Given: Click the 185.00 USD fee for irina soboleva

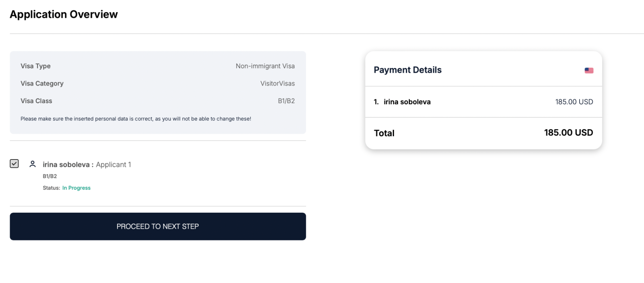Looking at the screenshot, I should point(574,102).
